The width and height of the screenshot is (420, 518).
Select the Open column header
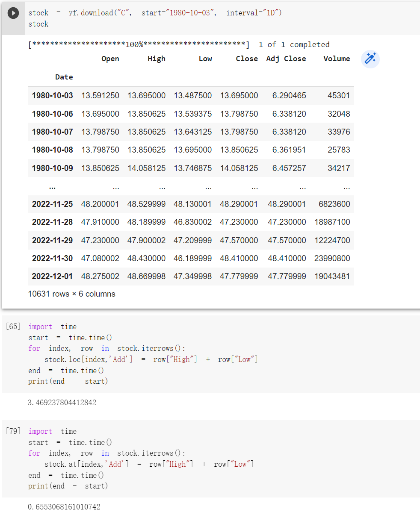(110, 59)
